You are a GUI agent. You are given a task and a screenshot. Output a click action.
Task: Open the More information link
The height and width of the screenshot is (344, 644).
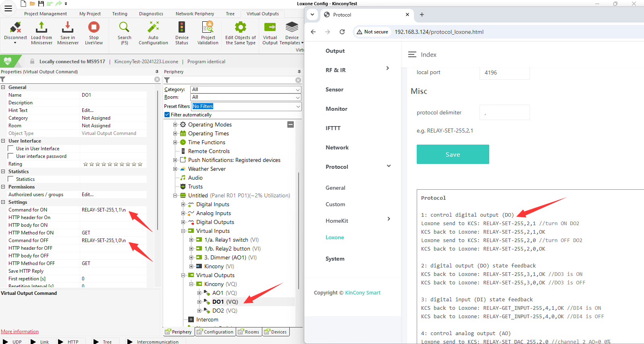click(x=20, y=332)
